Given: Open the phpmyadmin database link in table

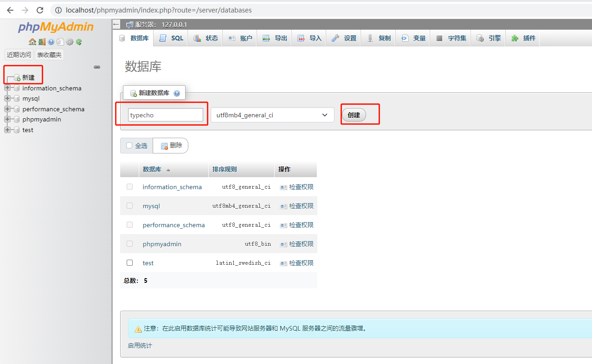Looking at the screenshot, I should 162,244.
